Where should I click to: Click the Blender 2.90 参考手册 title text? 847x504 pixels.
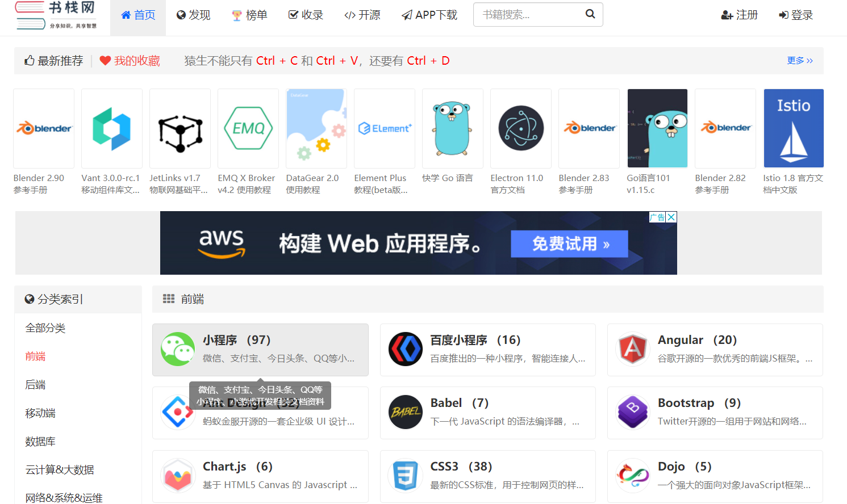click(39, 184)
